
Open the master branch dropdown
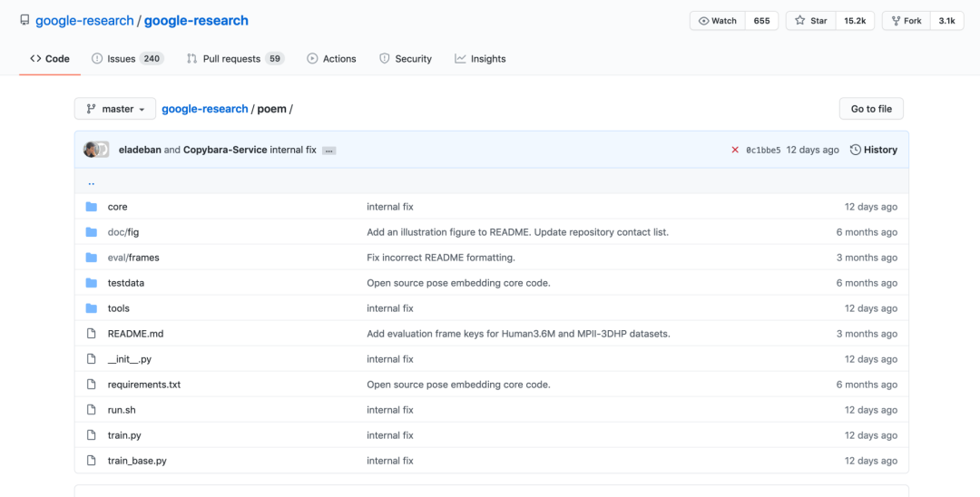pos(115,109)
